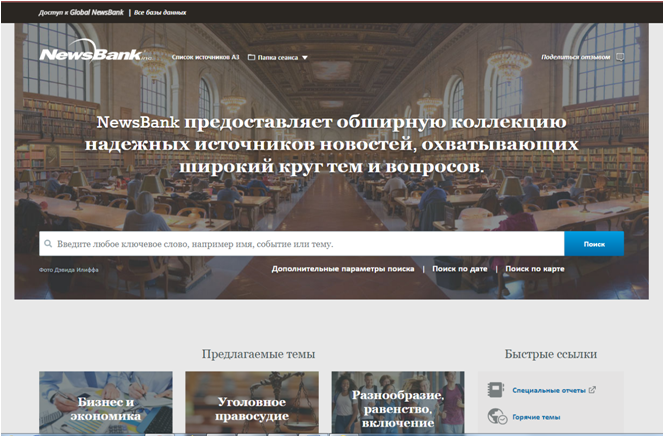Open Все базы данных link

(160, 13)
